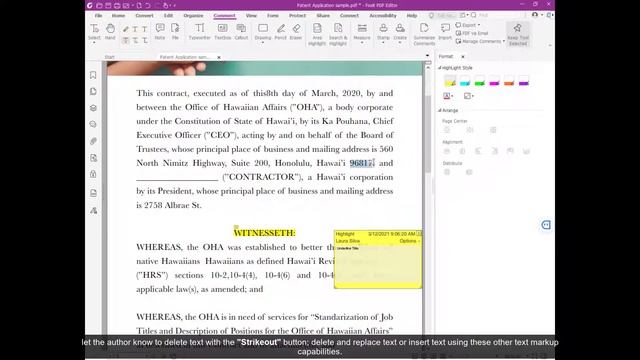Click inside the yellow note popup text area
640x360 pixels.
click(378, 265)
